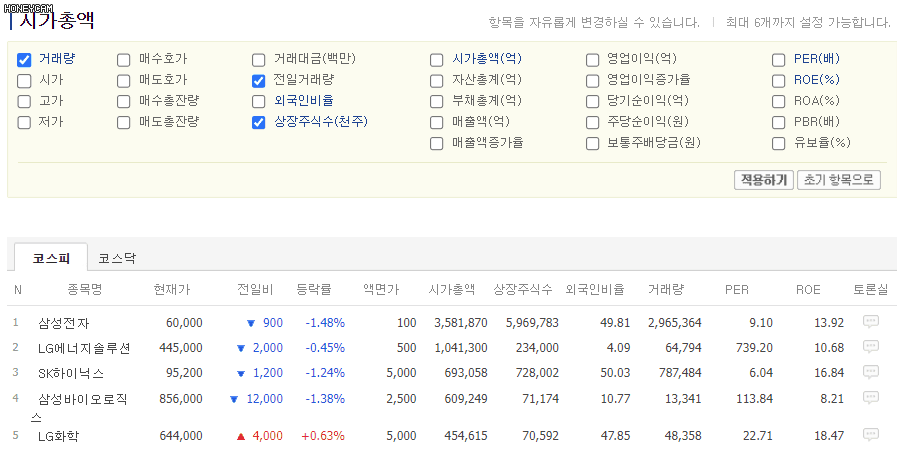Tick the ROA(%) checkbox
897x457 pixels.
click(x=779, y=102)
